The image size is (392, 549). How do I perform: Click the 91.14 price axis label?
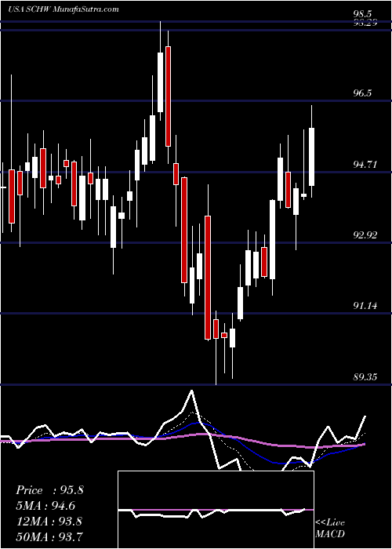click(365, 306)
